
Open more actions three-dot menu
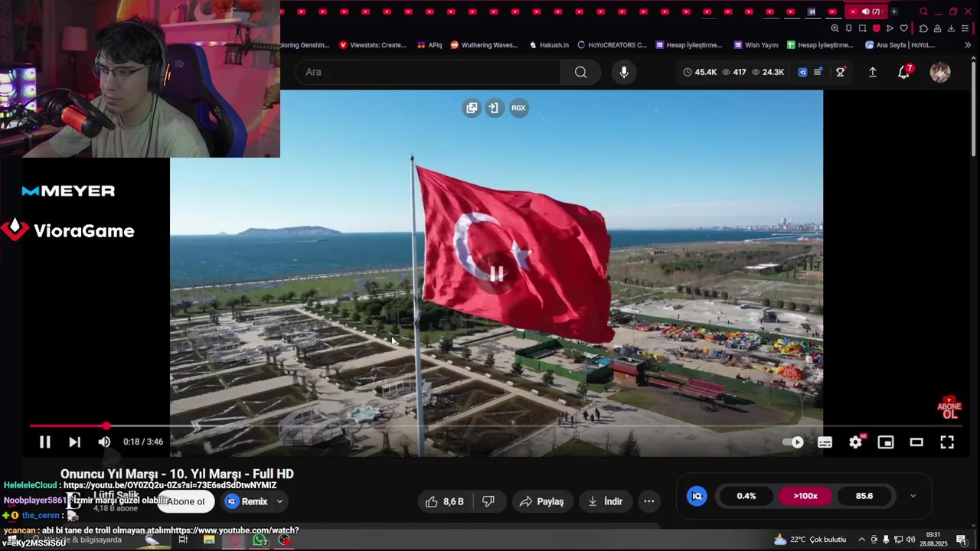point(648,501)
